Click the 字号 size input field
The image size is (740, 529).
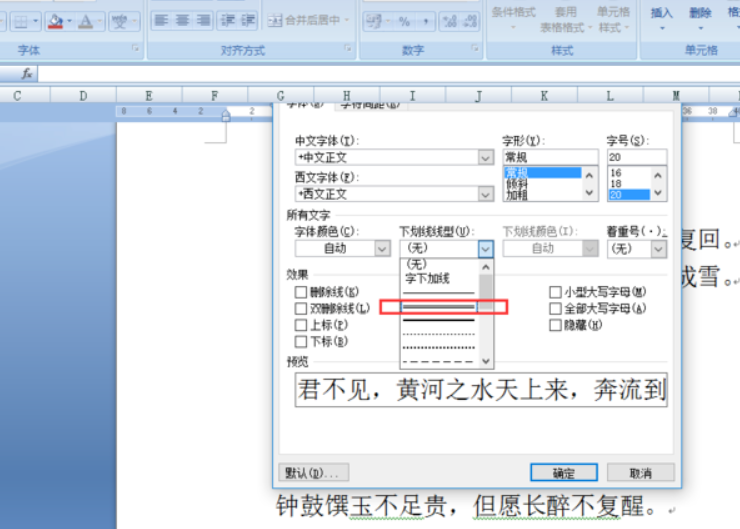637,157
